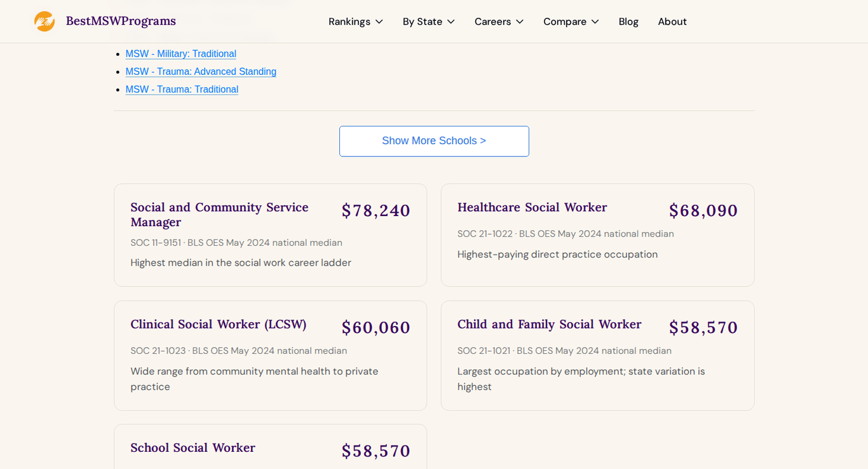Select Social and Community Service Manager heading
868x469 pixels.
click(219, 215)
